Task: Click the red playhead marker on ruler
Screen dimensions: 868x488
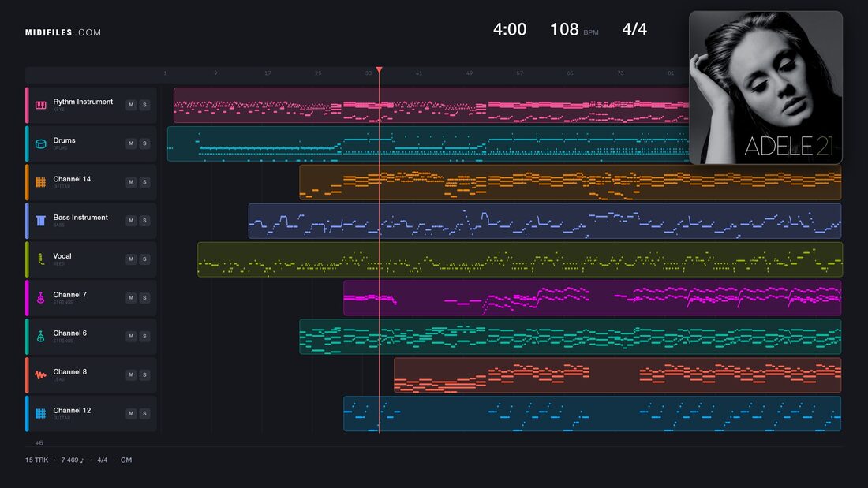Action: (x=380, y=69)
